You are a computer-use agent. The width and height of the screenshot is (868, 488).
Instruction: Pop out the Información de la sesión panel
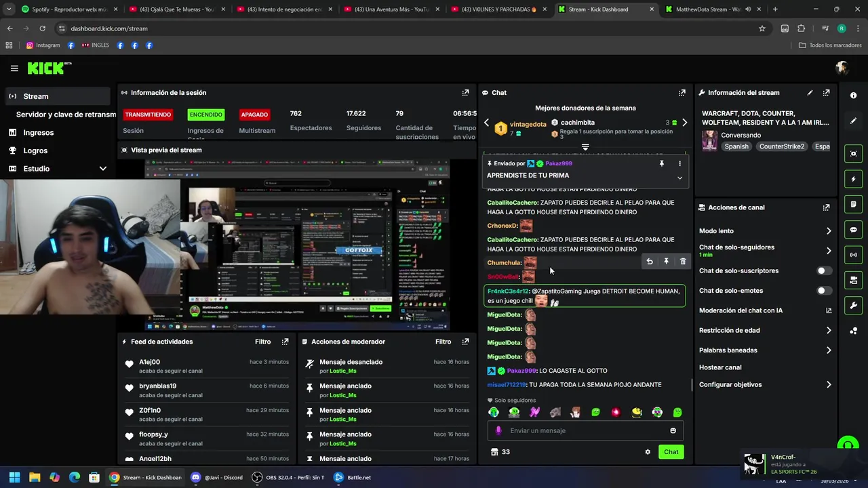point(465,93)
